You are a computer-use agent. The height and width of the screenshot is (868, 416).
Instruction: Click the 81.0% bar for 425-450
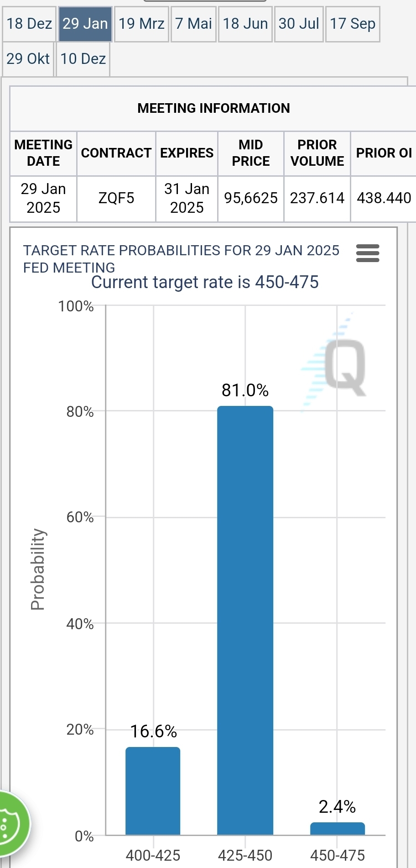point(245,620)
